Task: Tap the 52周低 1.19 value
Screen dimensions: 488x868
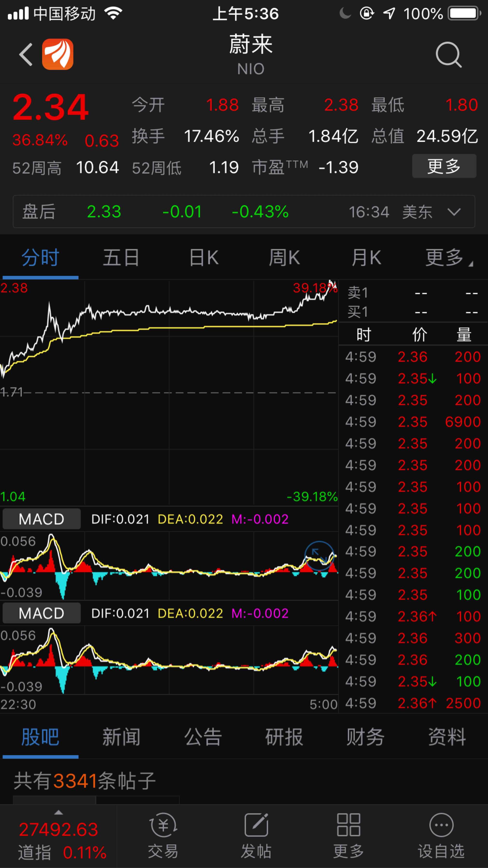Action: point(224,167)
